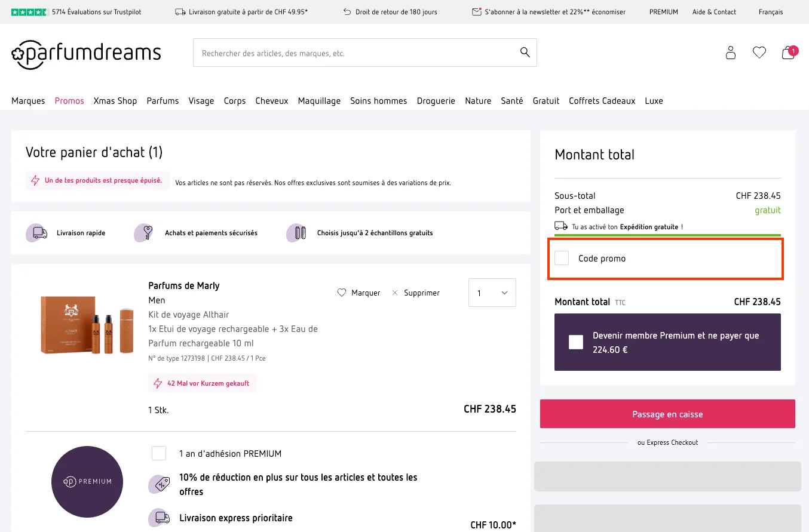
Task: Click the Livraison rapide truck icon
Action: click(36, 233)
